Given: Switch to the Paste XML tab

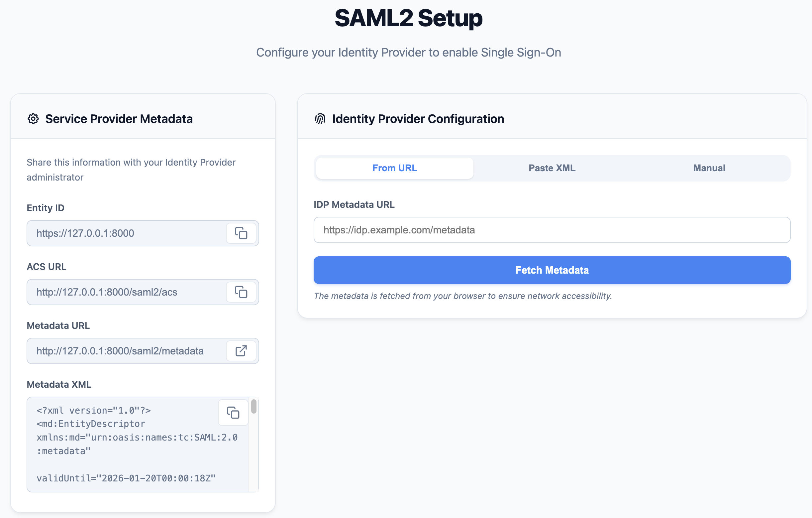Looking at the screenshot, I should (x=552, y=168).
